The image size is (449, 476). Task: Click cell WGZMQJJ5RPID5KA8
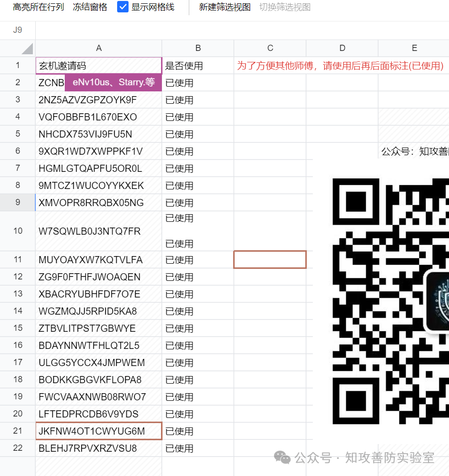click(99, 311)
